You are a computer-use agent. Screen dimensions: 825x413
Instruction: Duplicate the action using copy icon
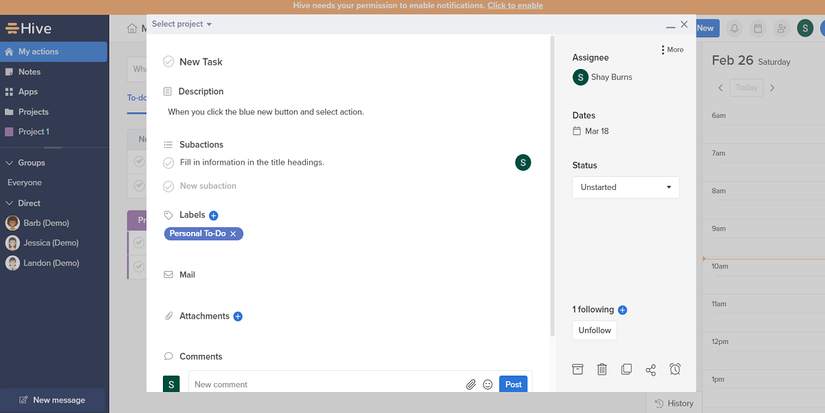click(626, 369)
